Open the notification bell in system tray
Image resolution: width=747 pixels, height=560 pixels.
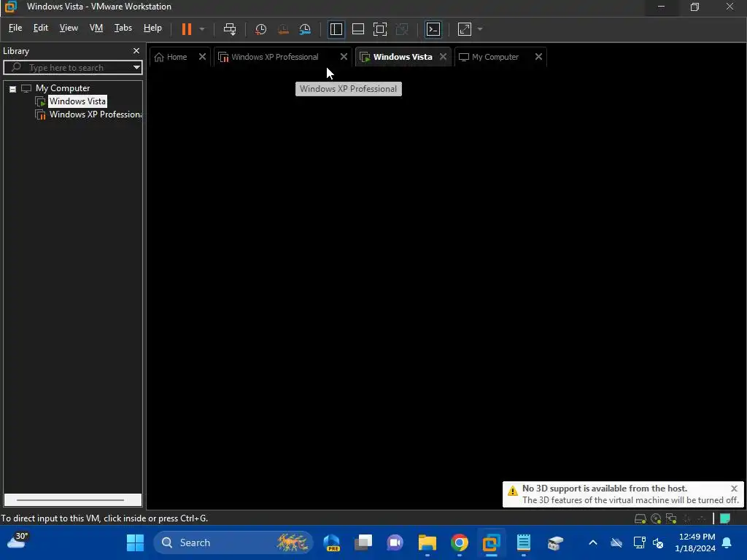coord(727,542)
